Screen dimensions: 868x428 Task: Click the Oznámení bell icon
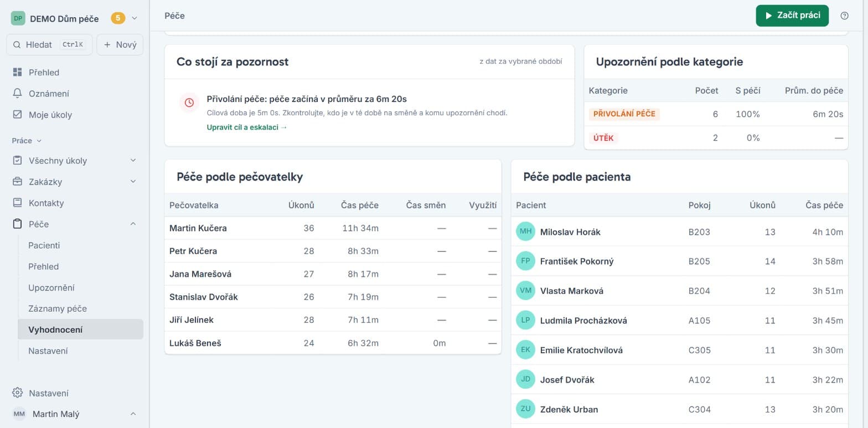[18, 94]
